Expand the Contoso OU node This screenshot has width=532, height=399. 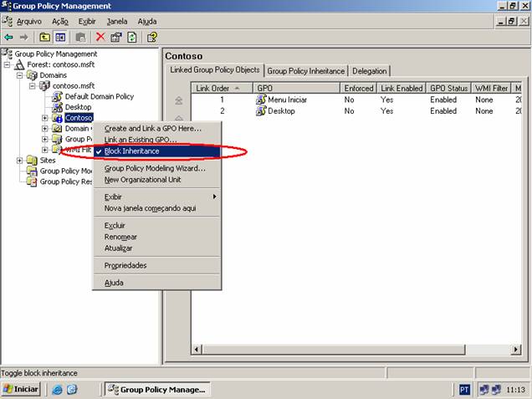[45, 118]
